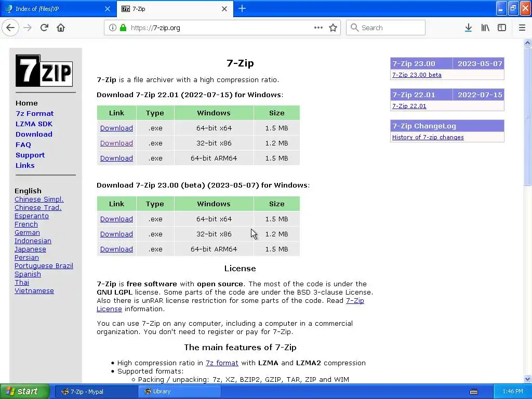Click the 7-Zip ChangeLog heading

(x=447, y=126)
